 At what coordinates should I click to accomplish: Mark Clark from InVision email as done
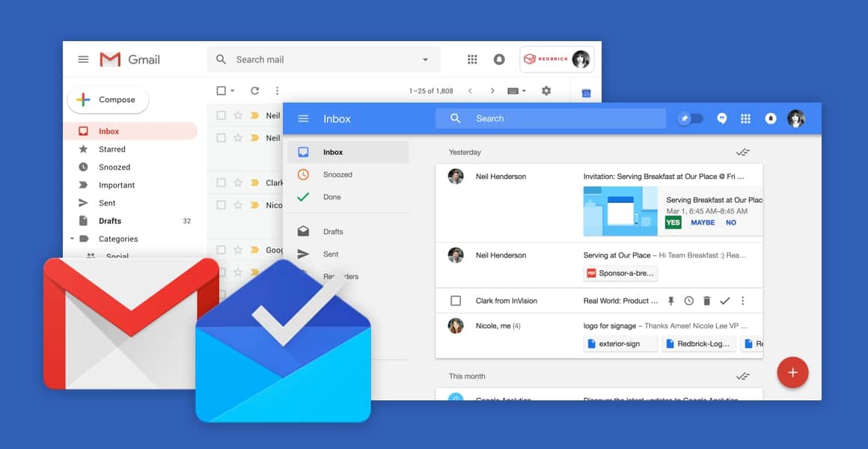724,301
